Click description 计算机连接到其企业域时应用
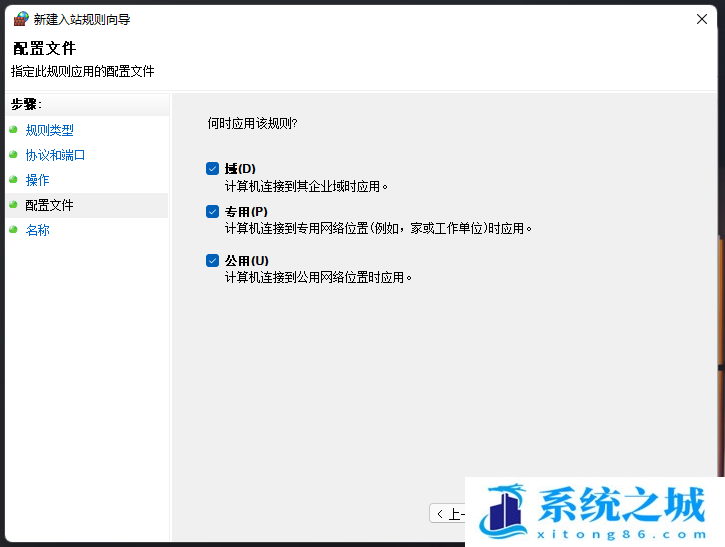This screenshot has width=725, height=547. 306,186
